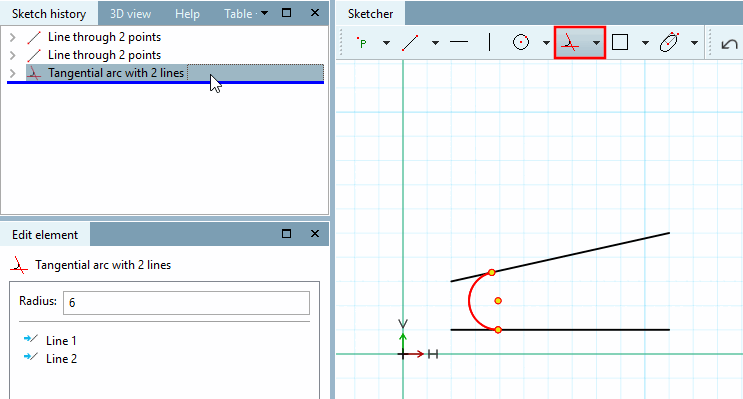Choose the Horizontal line tool

pyautogui.click(x=459, y=42)
